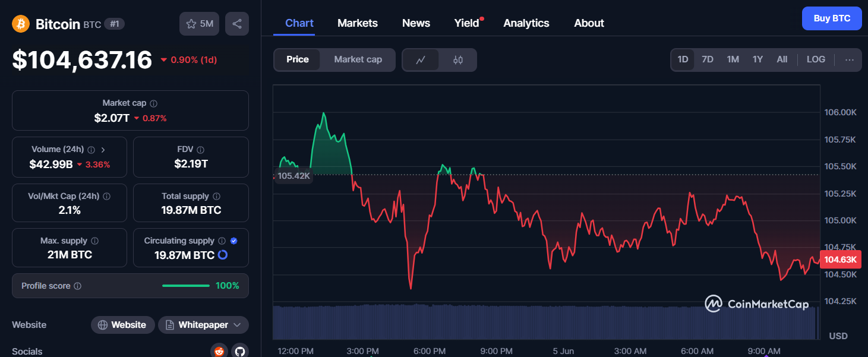Click the $42.99B volume value
The width and height of the screenshot is (868, 357).
tap(51, 165)
